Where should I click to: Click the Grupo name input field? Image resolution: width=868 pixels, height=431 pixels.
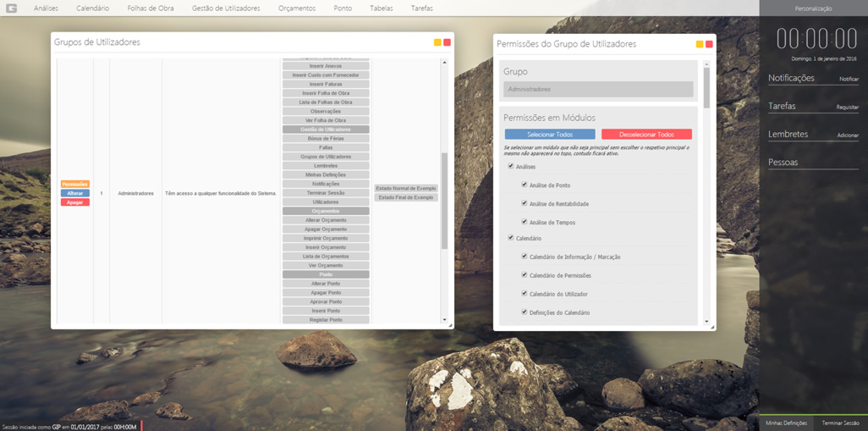click(598, 89)
